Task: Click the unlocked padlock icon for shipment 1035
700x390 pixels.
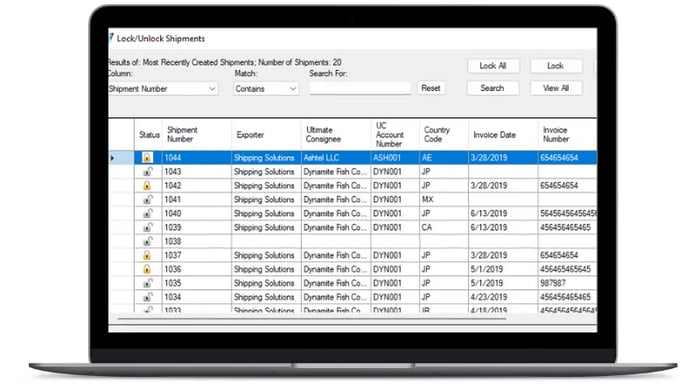Action: (x=148, y=283)
